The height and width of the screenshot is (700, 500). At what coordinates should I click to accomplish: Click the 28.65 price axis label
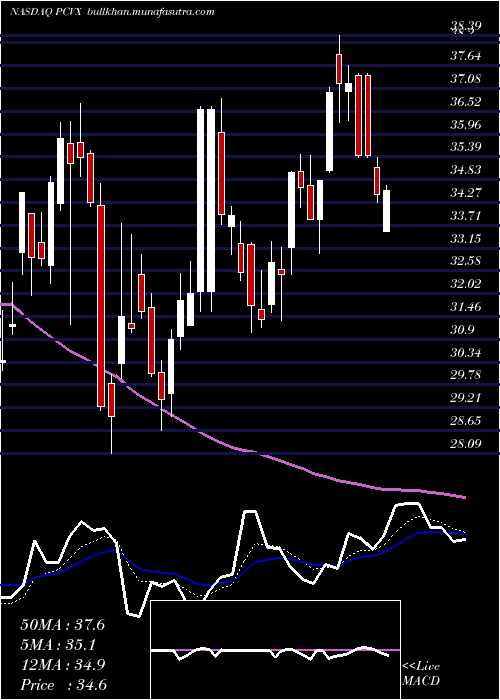pos(466,421)
